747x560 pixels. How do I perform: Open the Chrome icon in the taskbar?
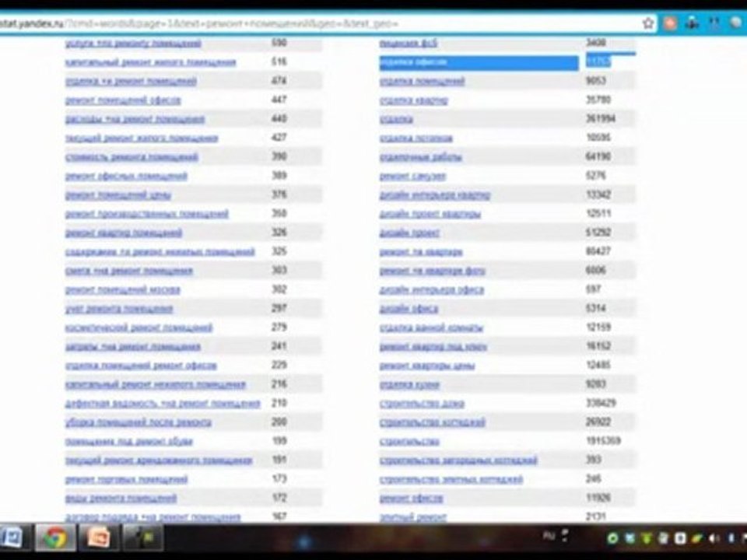pyautogui.click(x=55, y=538)
